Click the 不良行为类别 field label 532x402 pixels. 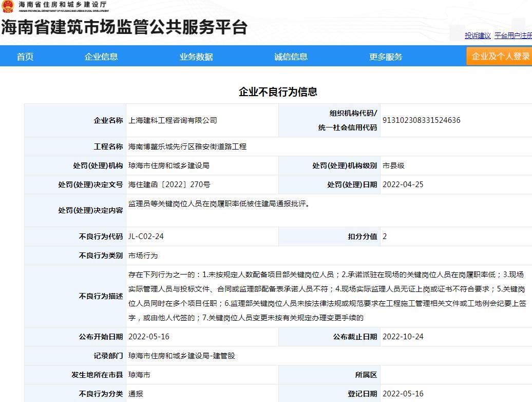[x=101, y=255]
